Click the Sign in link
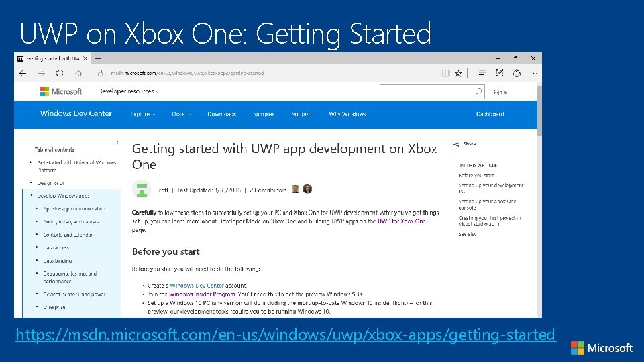 point(500,92)
